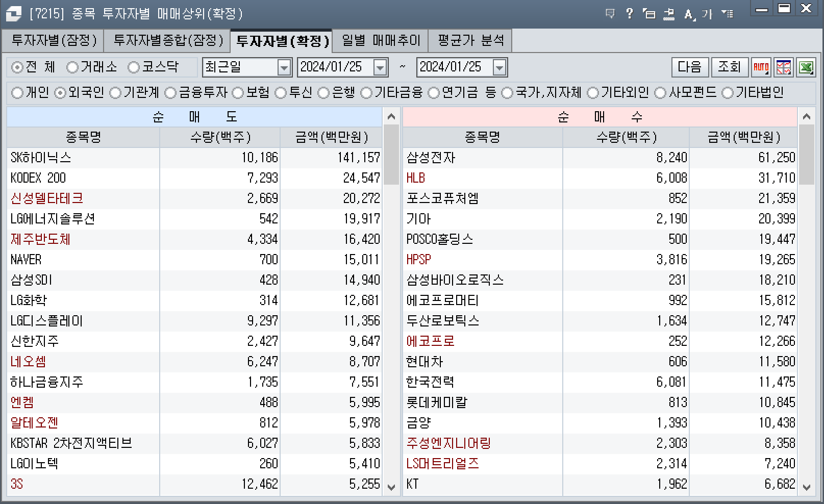Click the 순매수 list scroll up arrow
The height and width of the screenshot is (504, 824).
pyautogui.click(x=807, y=117)
